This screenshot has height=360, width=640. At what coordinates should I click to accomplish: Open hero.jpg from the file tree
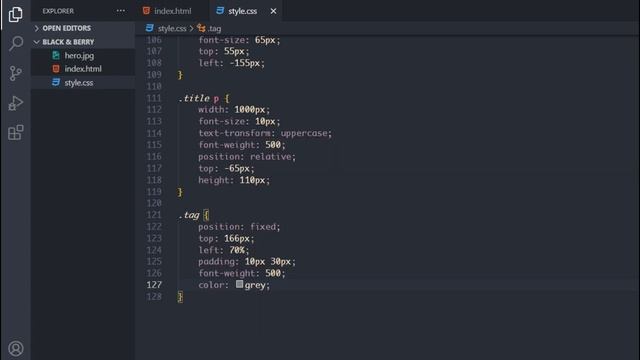(80, 56)
